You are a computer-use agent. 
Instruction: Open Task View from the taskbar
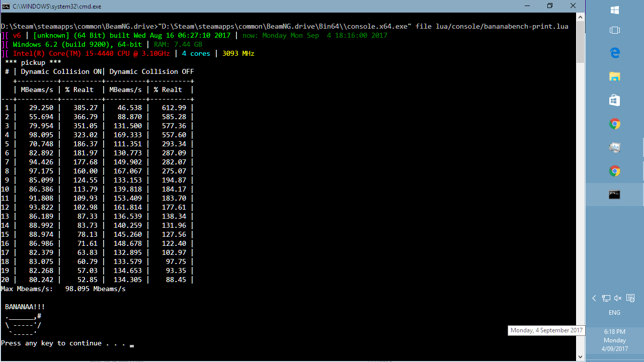(614, 30)
